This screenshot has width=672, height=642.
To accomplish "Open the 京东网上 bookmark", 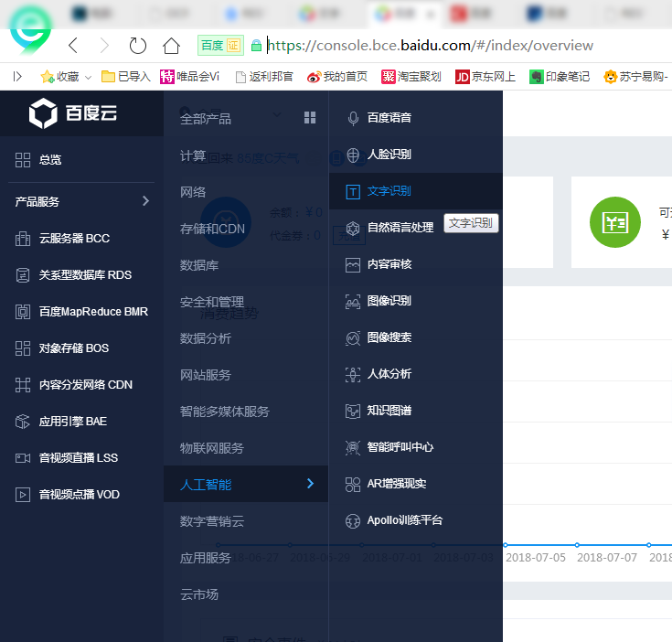I will tap(485, 77).
